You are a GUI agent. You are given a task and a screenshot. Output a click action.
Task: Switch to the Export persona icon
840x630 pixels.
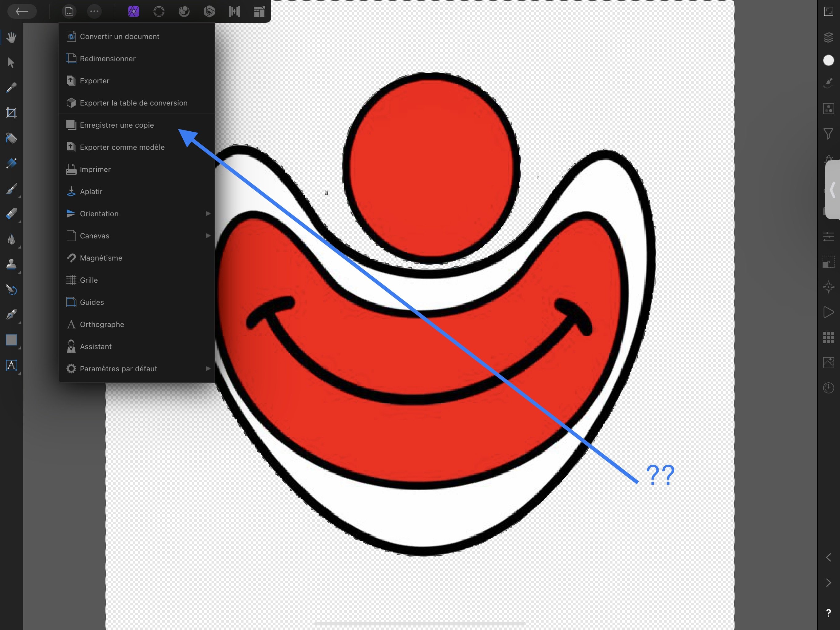click(x=260, y=11)
